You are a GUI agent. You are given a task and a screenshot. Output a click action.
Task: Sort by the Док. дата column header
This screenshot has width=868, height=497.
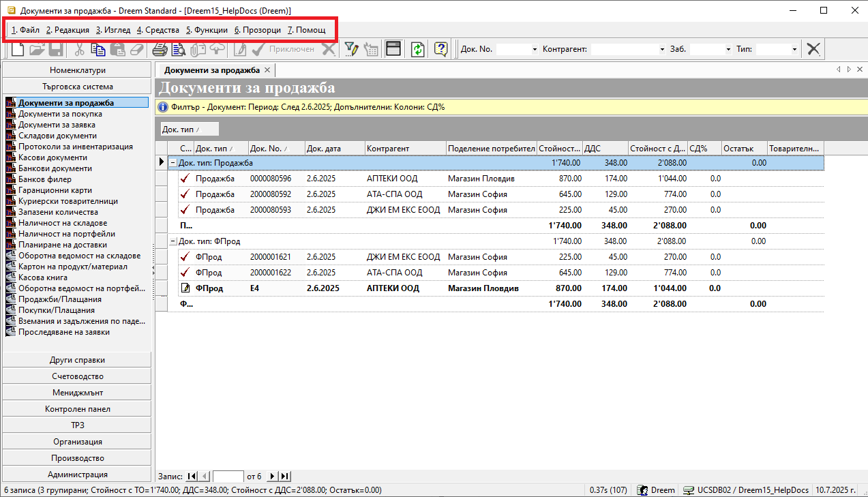click(334, 148)
